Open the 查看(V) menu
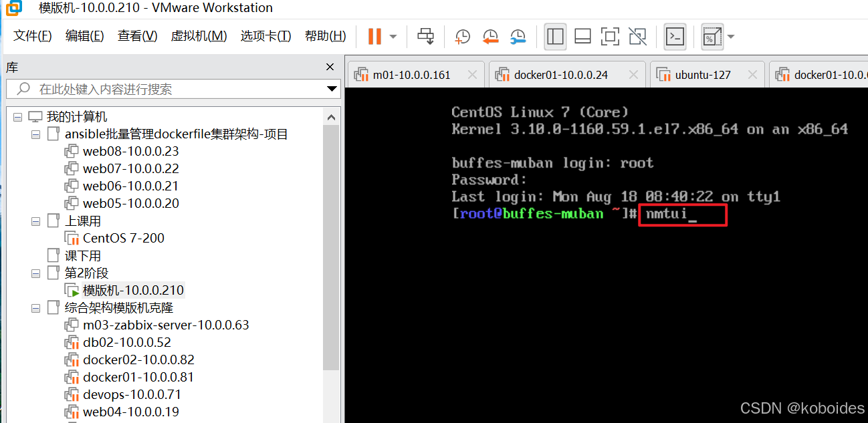868x423 pixels. (x=137, y=36)
